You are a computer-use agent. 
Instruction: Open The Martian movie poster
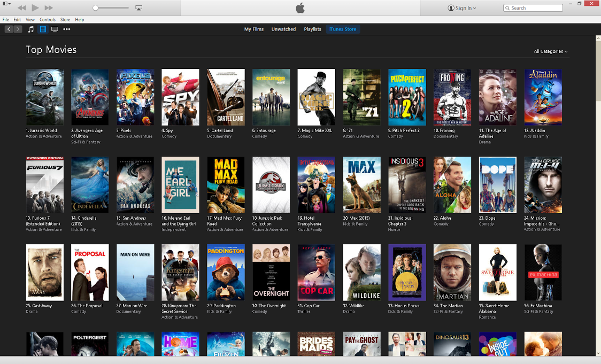pyautogui.click(x=452, y=273)
